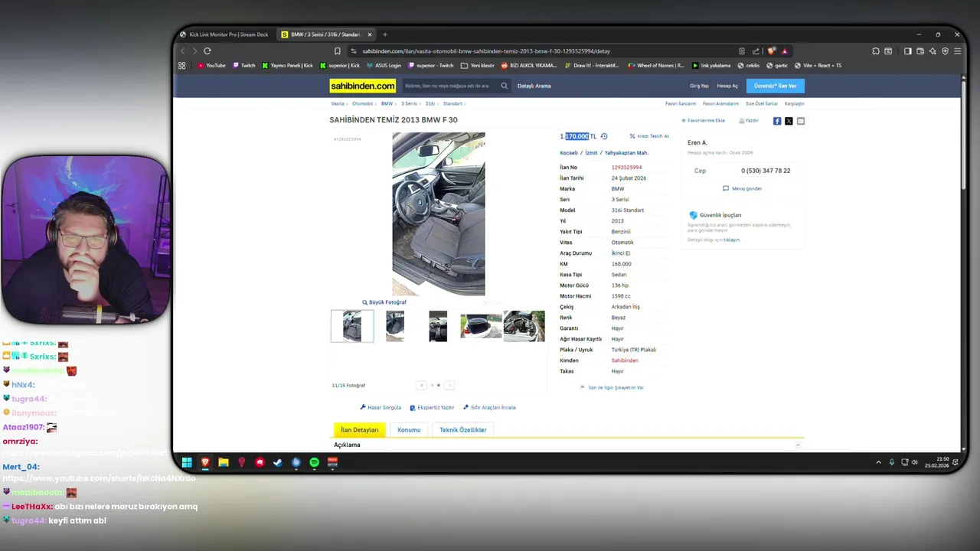Click Sıfır Araçları İncele

(x=490, y=407)
